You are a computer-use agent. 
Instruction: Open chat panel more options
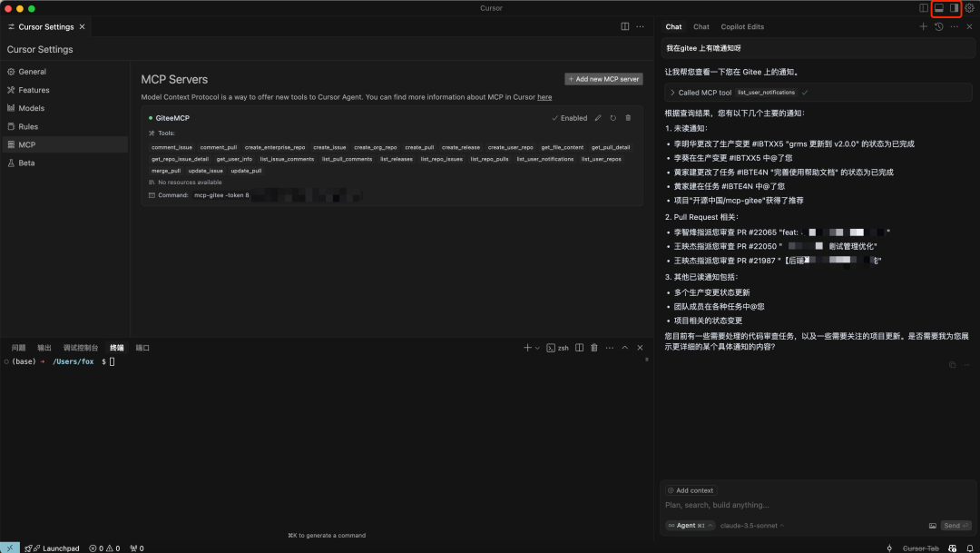955,26
